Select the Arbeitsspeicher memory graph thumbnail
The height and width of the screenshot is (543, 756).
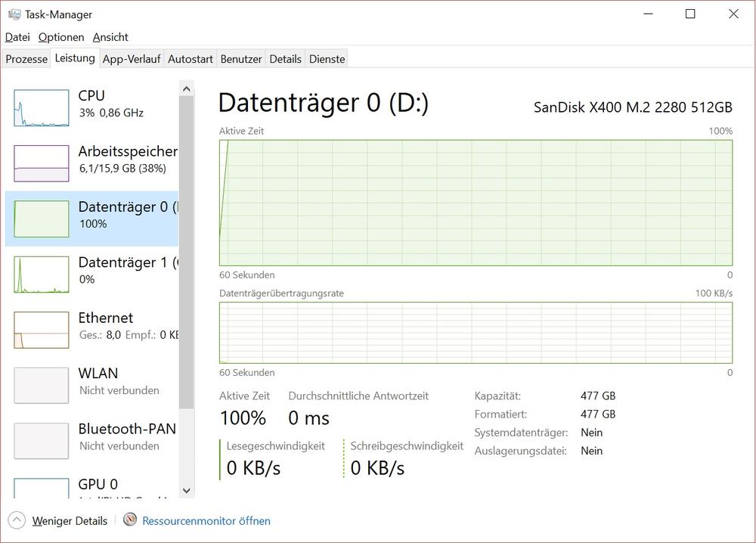41,163
